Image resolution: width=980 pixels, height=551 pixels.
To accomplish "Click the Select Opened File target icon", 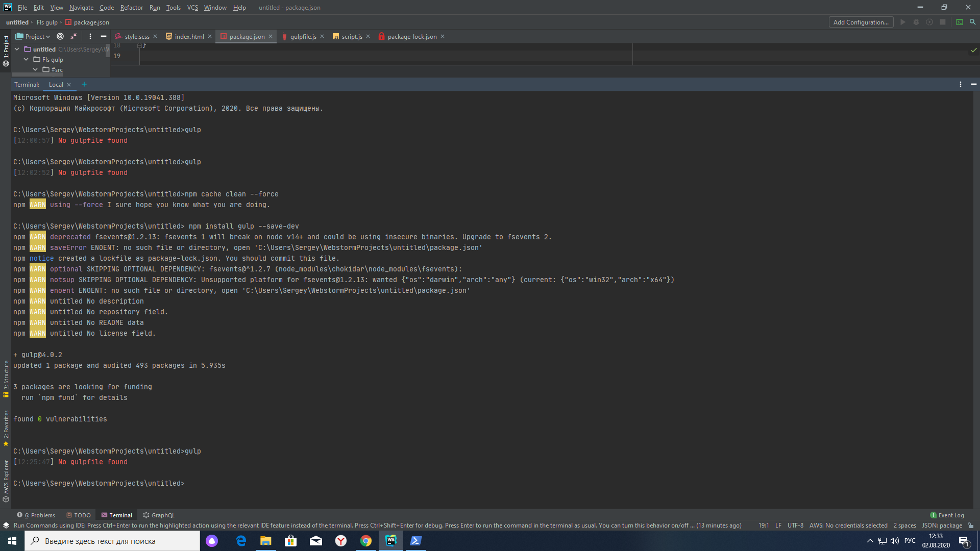I will (60, 36).
